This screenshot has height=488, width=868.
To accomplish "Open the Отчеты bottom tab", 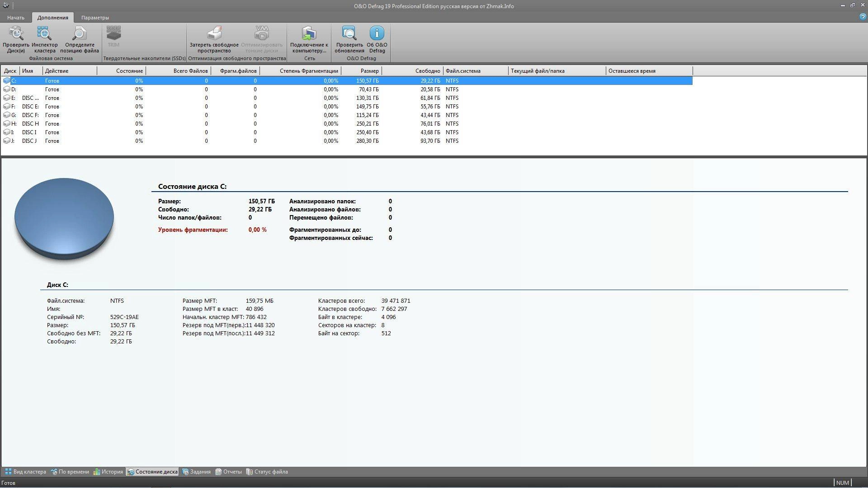I will point(228,472).
